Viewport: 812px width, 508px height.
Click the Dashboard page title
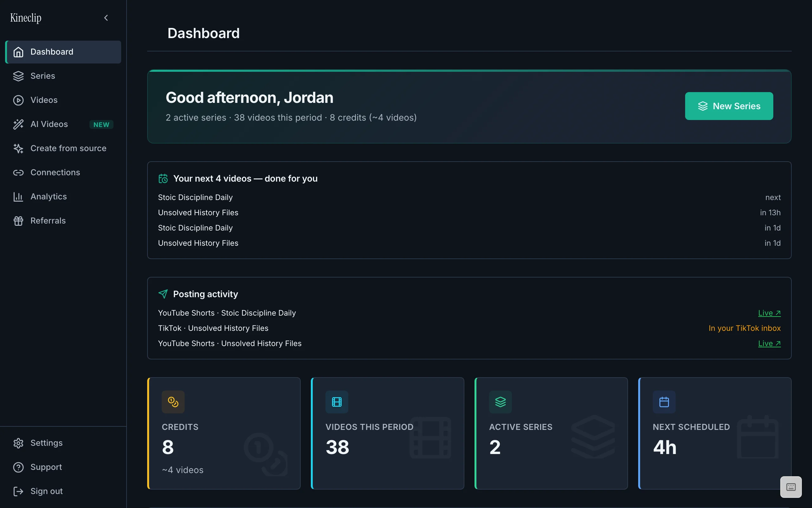coord(203,33)
